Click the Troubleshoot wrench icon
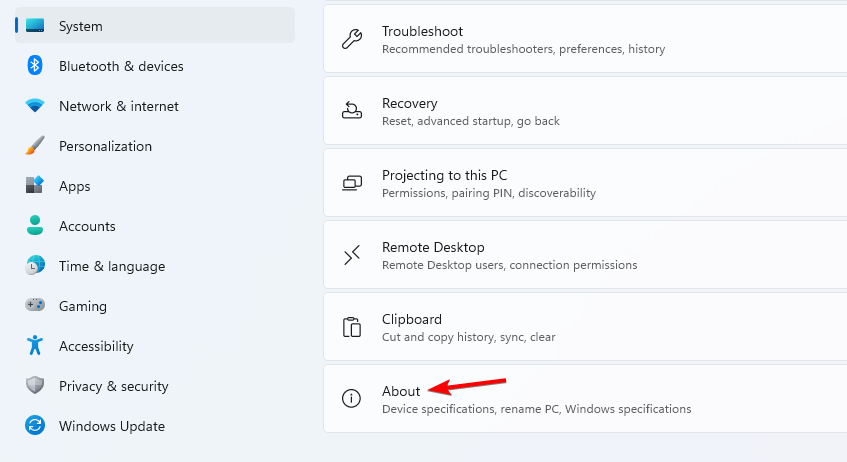This screenshot has height=462, width=847. point(352,39)
